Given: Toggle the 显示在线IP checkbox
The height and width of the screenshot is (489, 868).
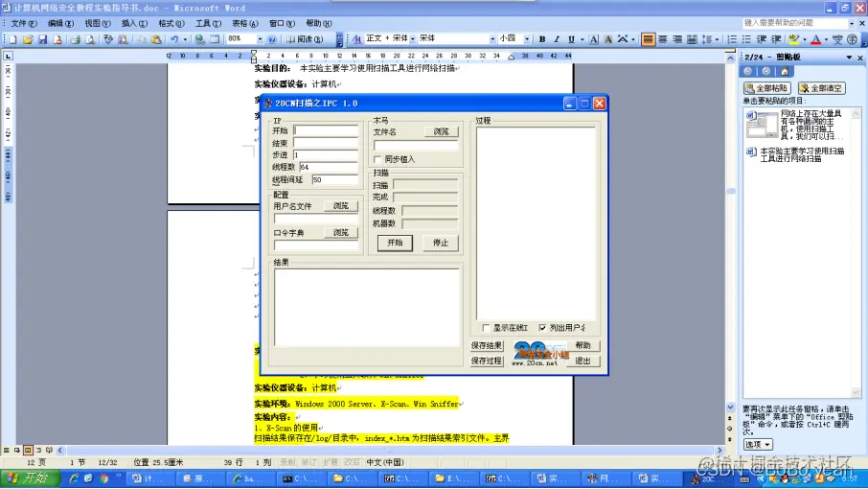Looking at the screenshot, I should tap(486, 328).
